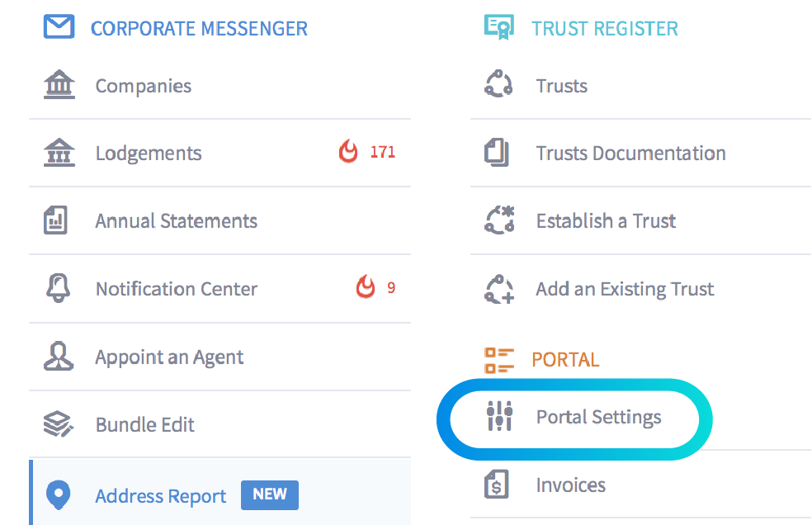
Task: Select Establish a Trust
Action: tap(606, 221)
